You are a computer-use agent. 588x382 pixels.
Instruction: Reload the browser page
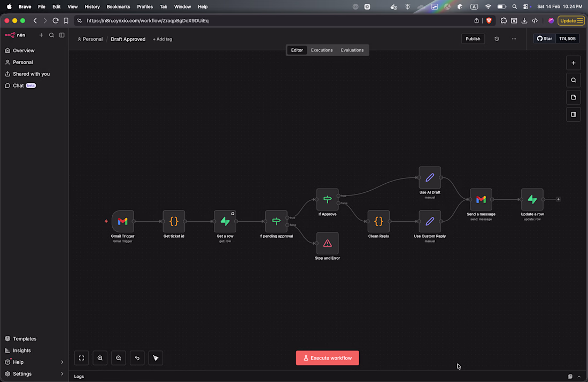point(56,21)
